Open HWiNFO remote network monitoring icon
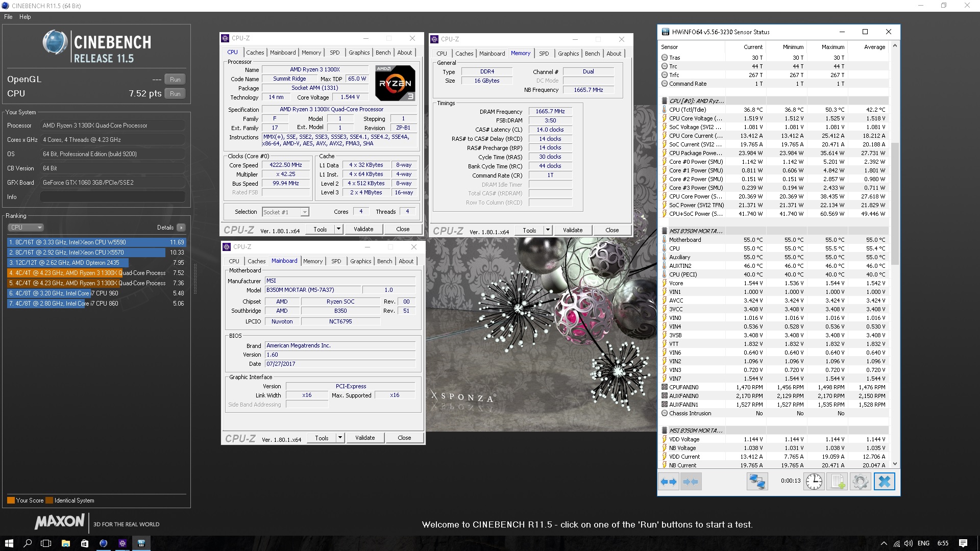This screenshot has width=980, height=551. [x=757, y=481]
